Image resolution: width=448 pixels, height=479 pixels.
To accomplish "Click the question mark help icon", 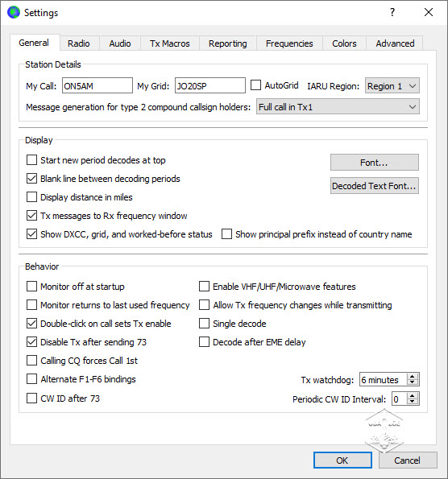I will point(392,12).
